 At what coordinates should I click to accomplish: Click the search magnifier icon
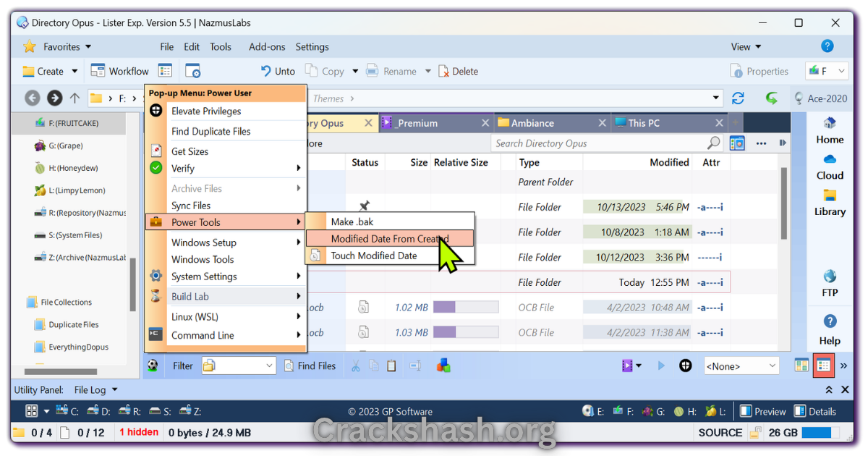(714, 143)
